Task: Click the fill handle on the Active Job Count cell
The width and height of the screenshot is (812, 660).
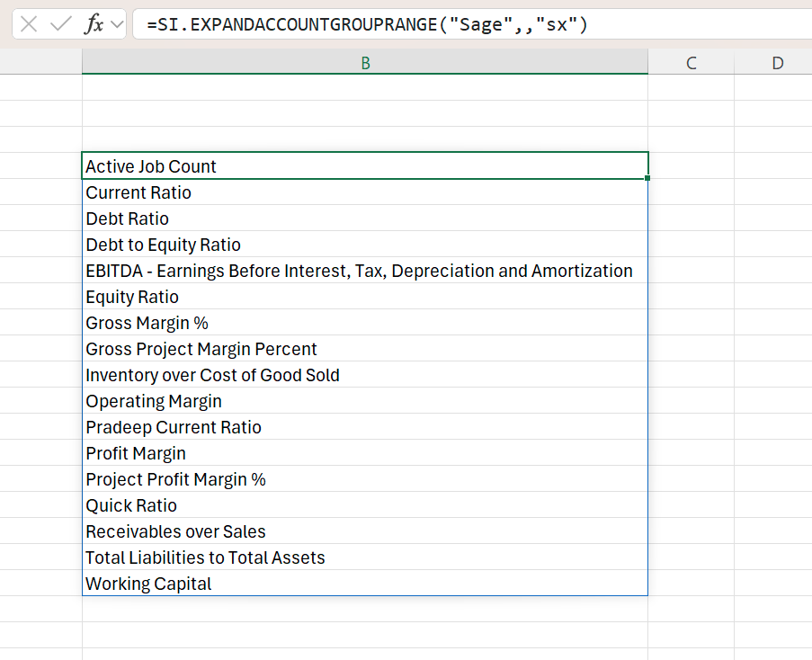Action: 647,178
